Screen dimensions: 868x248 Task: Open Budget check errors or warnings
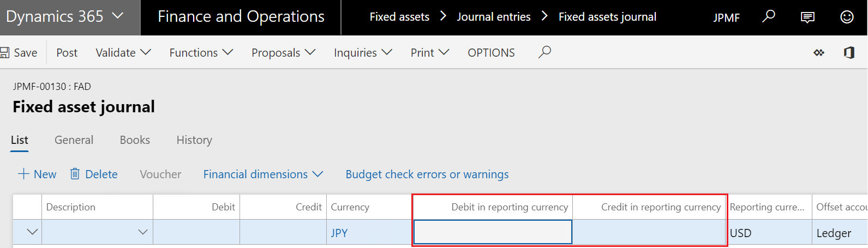pos(427,174)
